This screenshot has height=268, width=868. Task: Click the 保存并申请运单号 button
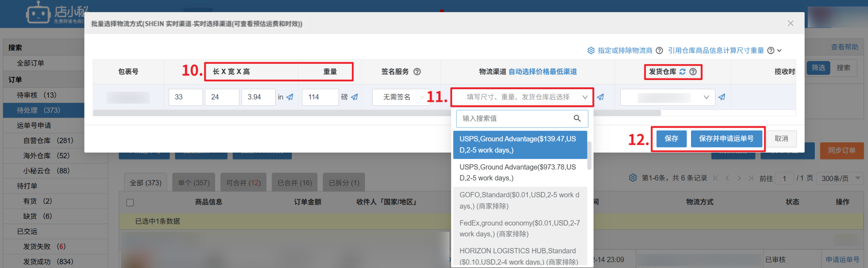coord(726,139)
